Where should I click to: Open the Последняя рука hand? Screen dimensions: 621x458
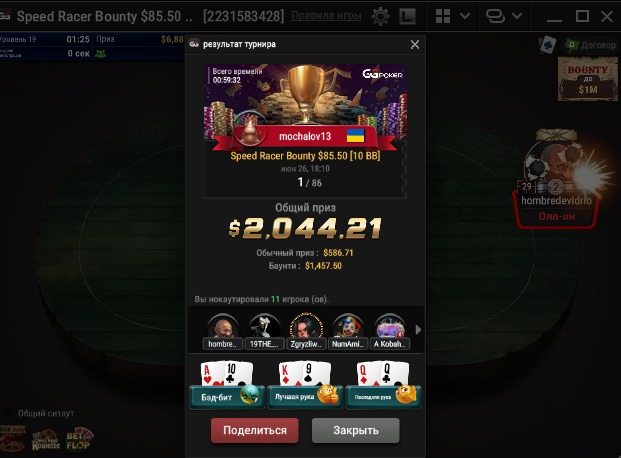click(383, 397)
